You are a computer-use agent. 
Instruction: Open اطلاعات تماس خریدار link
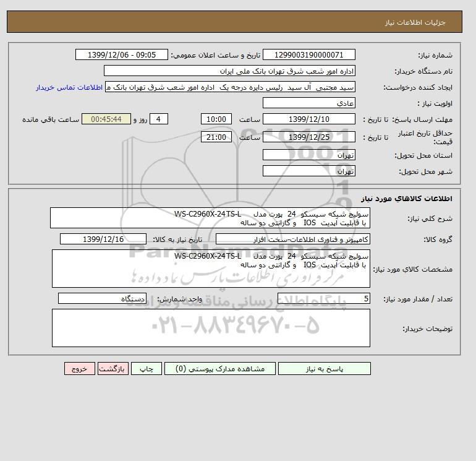click(69, 87)
